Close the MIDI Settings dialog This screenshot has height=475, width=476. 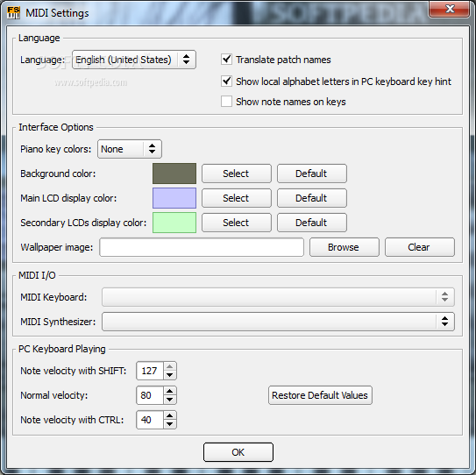point(450,9)
